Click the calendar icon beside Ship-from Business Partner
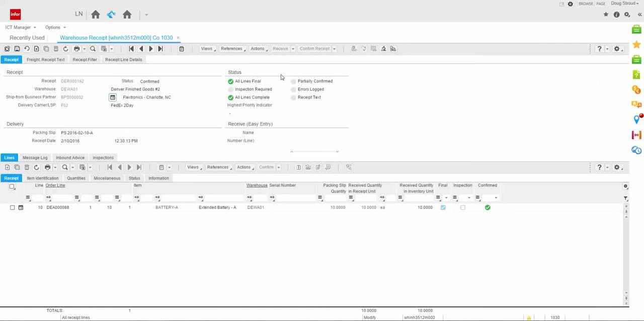Image resolution: width=644 pixels, height=321 pixels. [113, 97]
